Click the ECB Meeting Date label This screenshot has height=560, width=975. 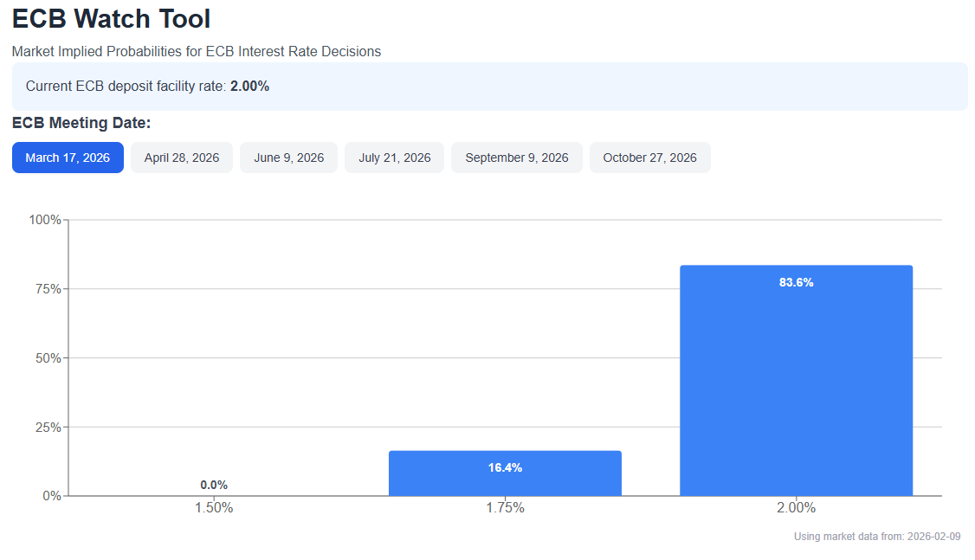pyautogui.click(x=81, y=123)
